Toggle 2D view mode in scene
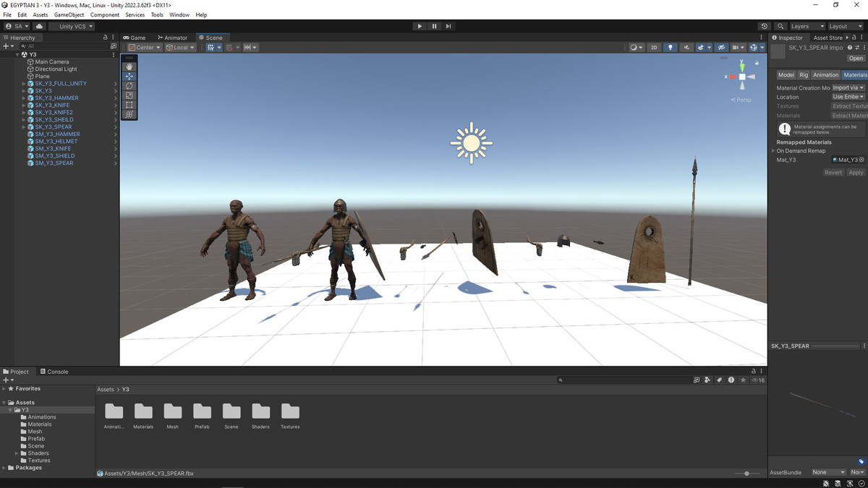Image resolution: width=868 pixels, height=488 pixels. click(x=654, y=48)
